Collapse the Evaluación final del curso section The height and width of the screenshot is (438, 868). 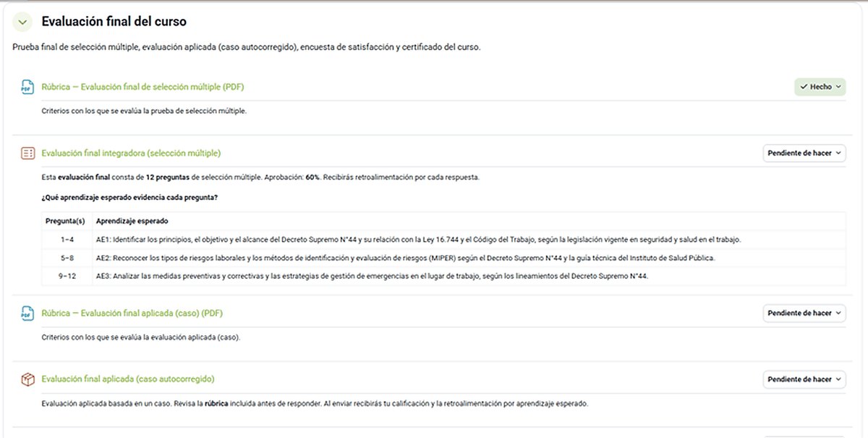22,22
